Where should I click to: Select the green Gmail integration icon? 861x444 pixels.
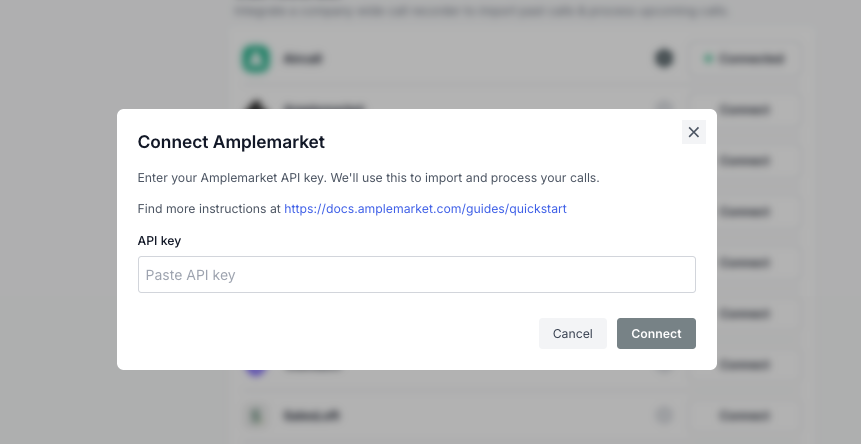pyautogui.click(x=256, y=59)
